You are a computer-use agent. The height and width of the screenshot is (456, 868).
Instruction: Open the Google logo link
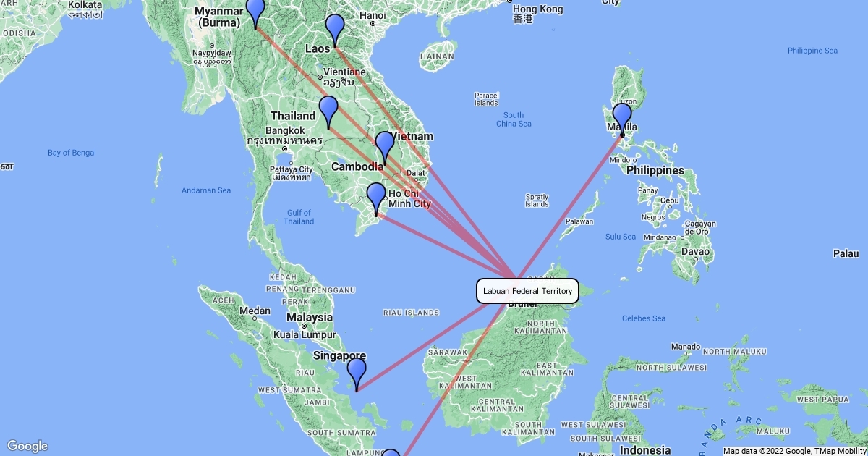(x=27, y=446)
